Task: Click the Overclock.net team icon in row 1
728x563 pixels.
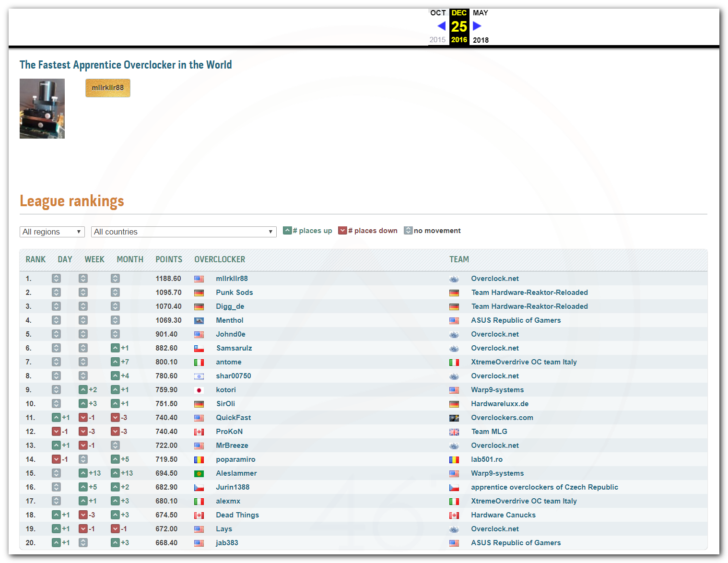Action: click(x=454, y=279)
